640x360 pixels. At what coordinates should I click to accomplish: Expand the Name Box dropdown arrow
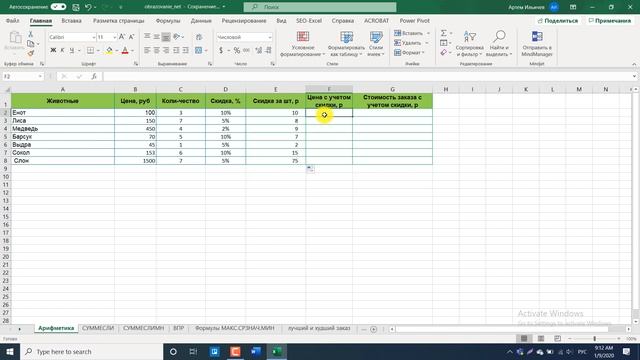[x=40, y=76]
